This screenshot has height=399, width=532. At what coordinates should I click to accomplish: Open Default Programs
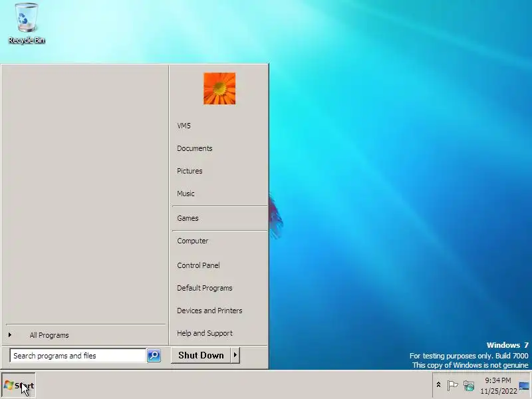coord(219,288)
